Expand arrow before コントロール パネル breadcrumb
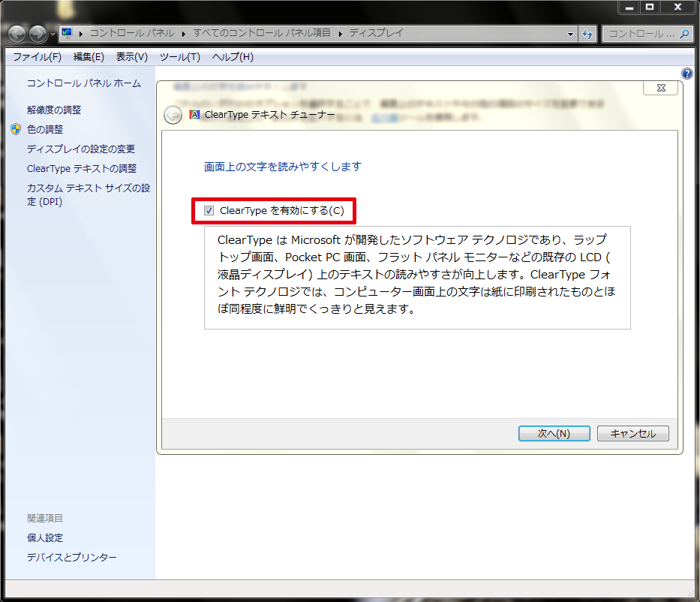Screen dimensions: 700x602 pyautogui.click(x=81, y=34)
